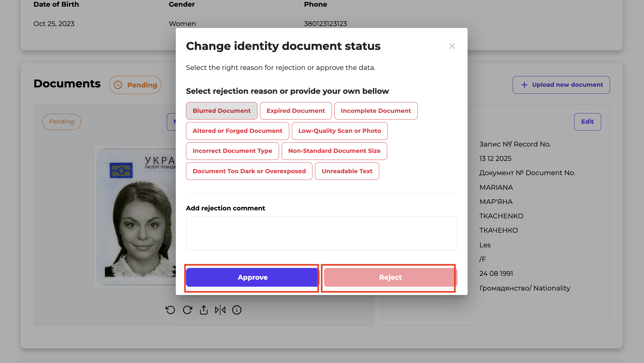Screen dimensions: 644x363
Task: Choose Incomplete Document reason chip
Action: [x=376, y=111]
